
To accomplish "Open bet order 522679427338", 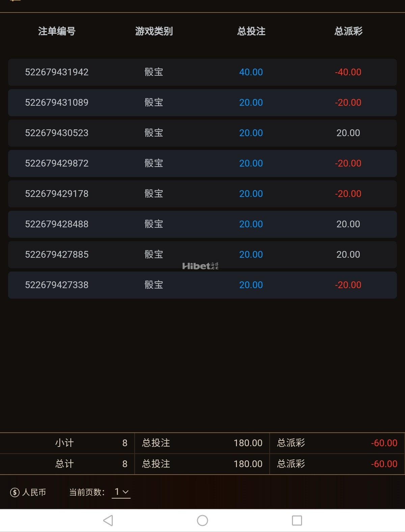I will (57, 285).
